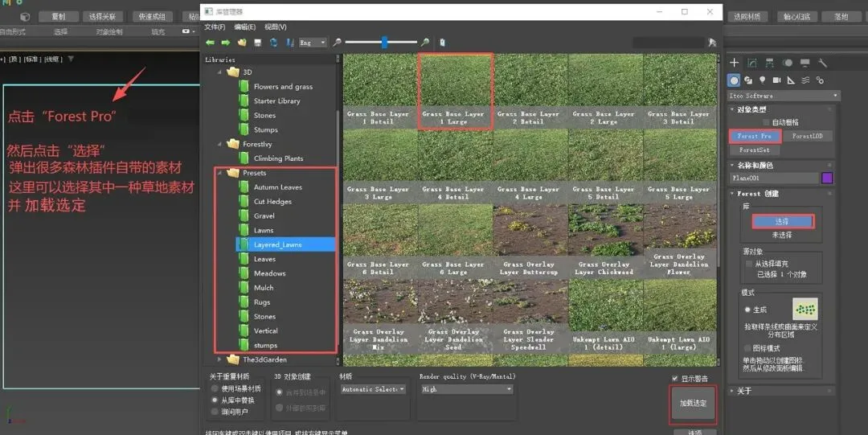Viewport: 868px width, 435px height.
Task: Select 使用场景材质 radio option
Action: 215,388
